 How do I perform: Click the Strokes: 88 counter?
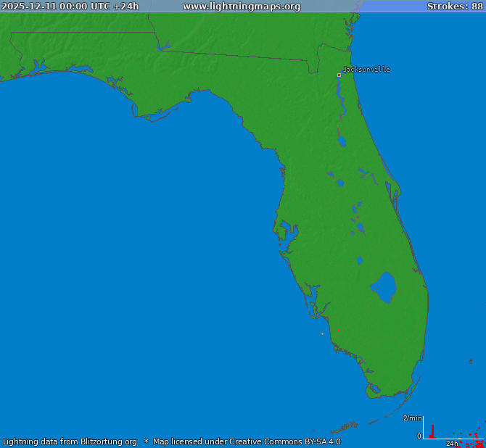pos(455,7)
